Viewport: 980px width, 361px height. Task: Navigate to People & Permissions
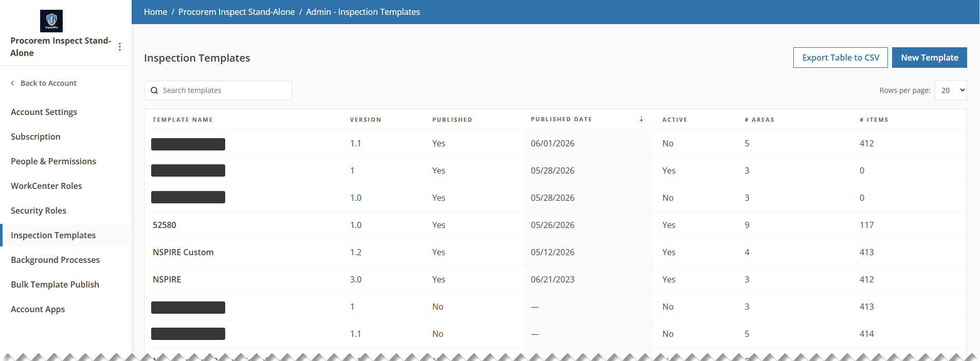click(x=53, y=161)
